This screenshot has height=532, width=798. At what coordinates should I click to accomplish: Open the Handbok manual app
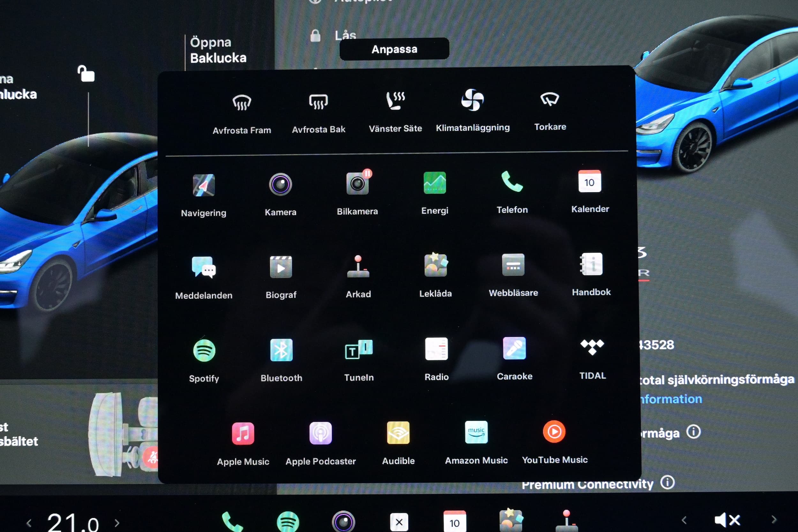(591, 264)
